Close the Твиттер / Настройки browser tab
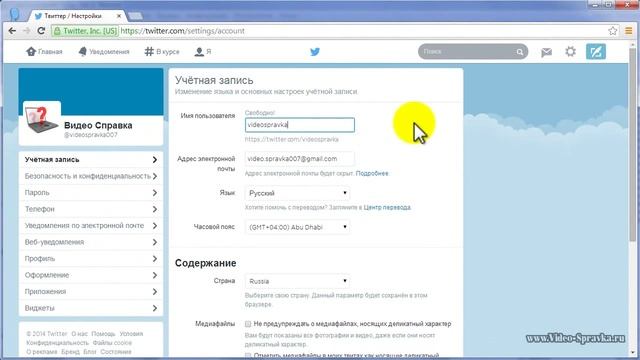640x360 pixels. (x=119, y=16)
